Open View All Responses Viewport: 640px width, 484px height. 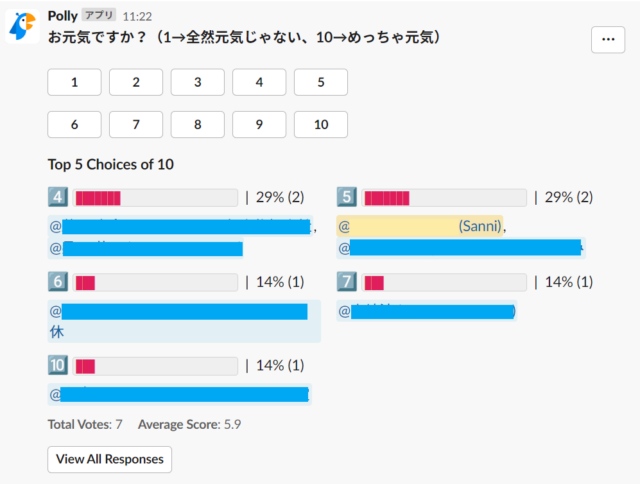coord(110,459)
